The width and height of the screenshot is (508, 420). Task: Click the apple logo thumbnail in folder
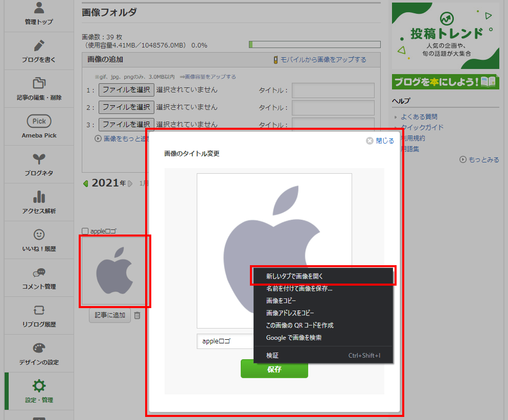pyautogui.click(x=114, y=271)
